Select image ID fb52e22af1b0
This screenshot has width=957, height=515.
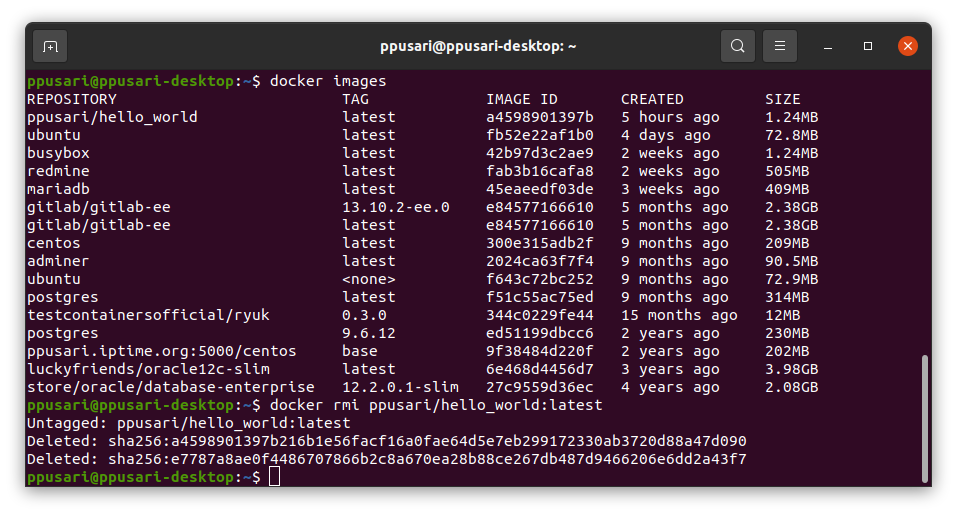click(540, 135)
